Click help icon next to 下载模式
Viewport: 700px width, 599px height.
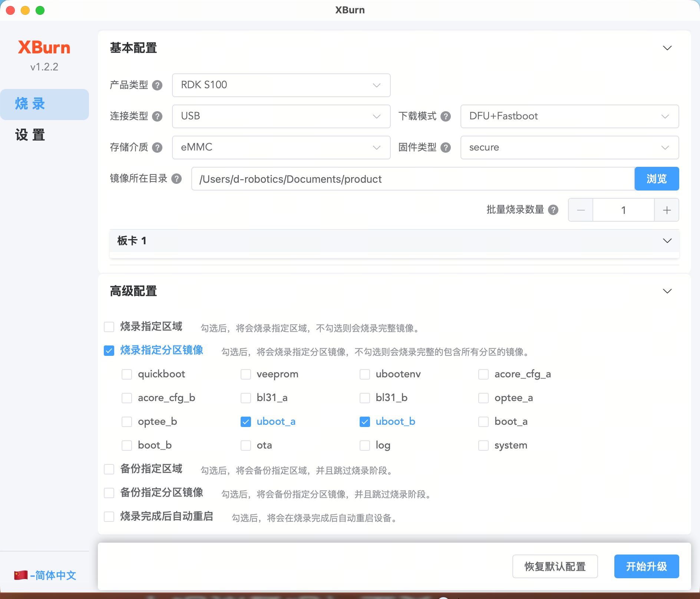tap(446, 116)
